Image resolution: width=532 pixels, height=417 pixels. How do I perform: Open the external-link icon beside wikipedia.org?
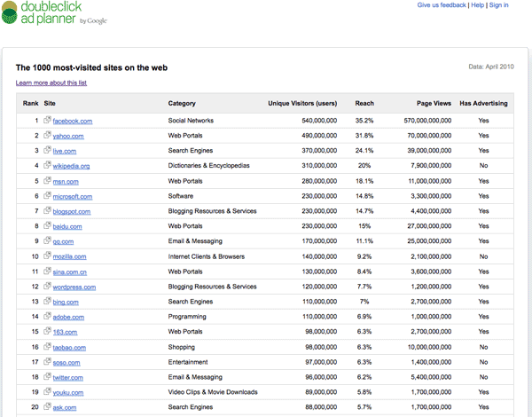coord(47,165)
